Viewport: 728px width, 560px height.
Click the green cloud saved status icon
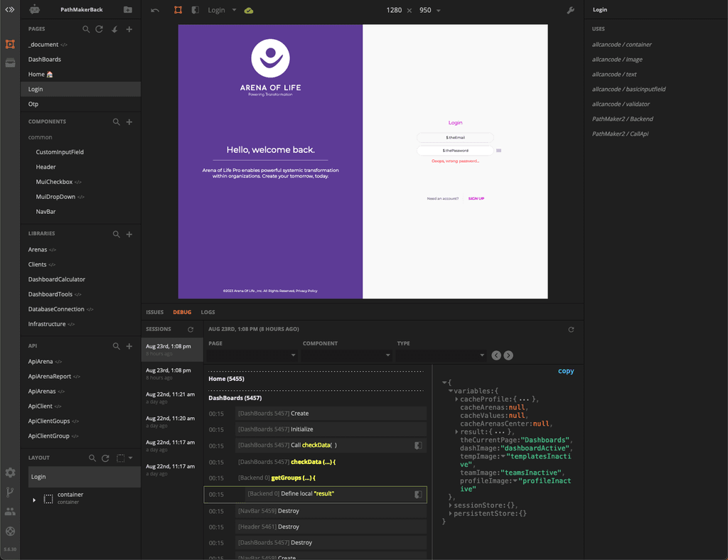coord(249,10)
